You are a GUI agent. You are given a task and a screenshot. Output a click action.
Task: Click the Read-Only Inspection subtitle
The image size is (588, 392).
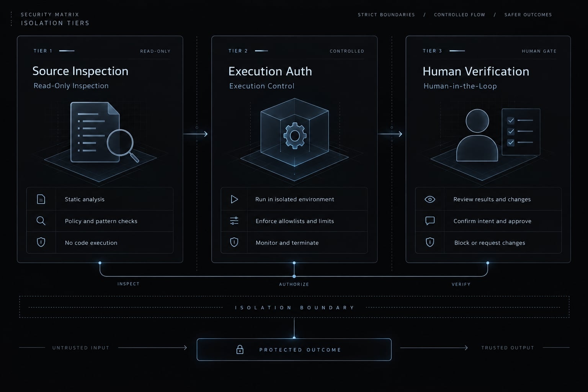71,86
